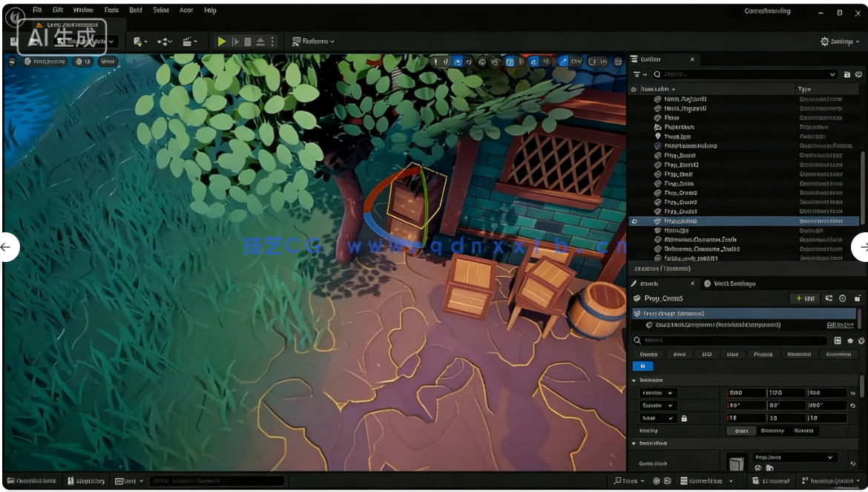Open the Build menu
The image size is (868, 492).
(136, 10)
